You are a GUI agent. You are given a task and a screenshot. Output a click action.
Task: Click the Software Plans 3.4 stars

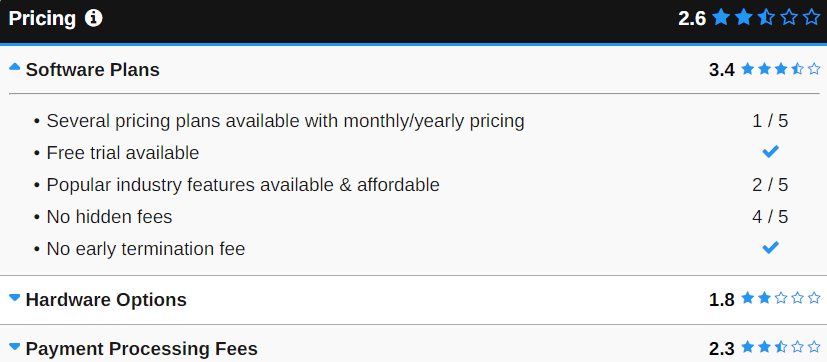(x=781, y=69)
